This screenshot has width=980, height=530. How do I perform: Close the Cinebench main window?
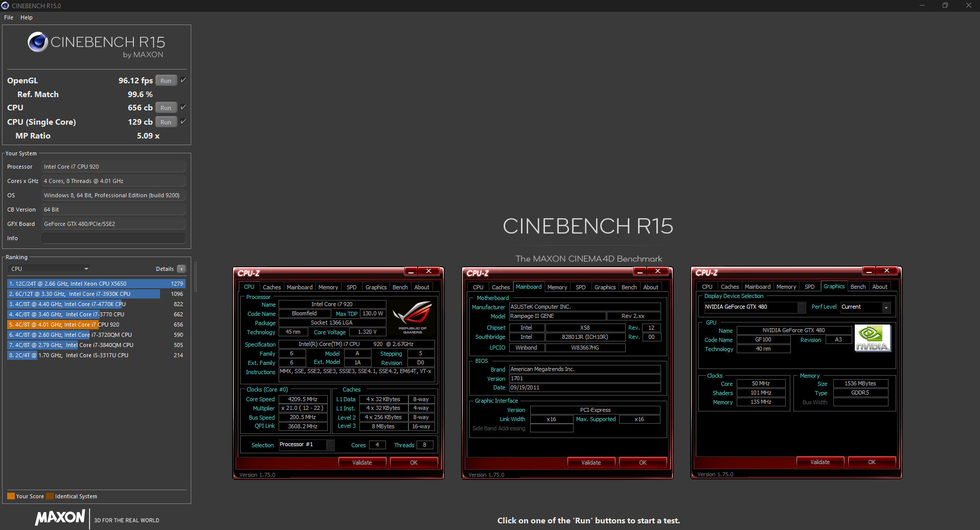pyautogui.click(x=968, y=6)
